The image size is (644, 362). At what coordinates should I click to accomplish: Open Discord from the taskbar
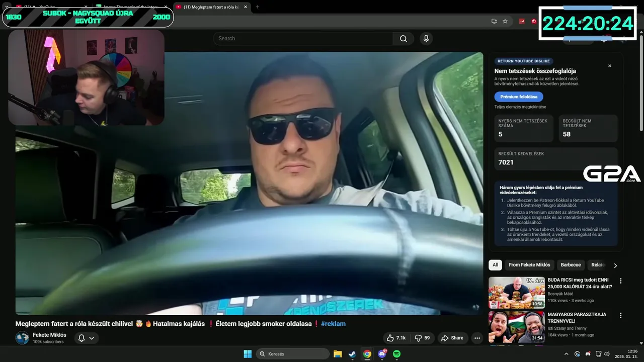coord(382,354)
